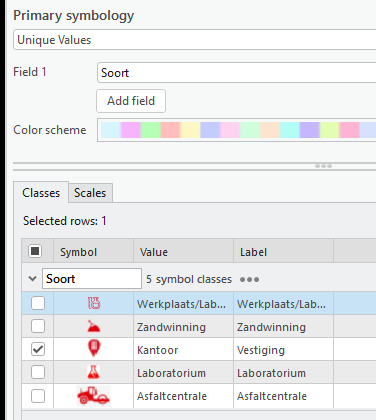Click the 5 symbol classes text

coord(189,279)
